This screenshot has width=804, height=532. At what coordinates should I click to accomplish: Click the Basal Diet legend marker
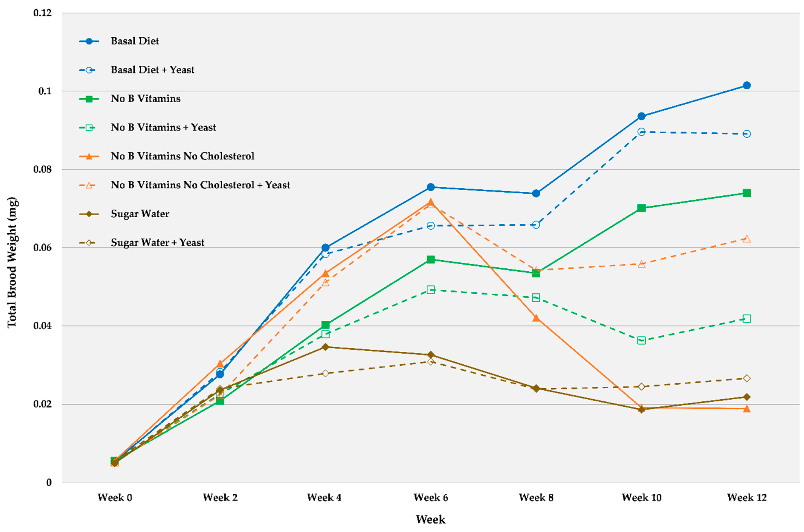(89, 41)
